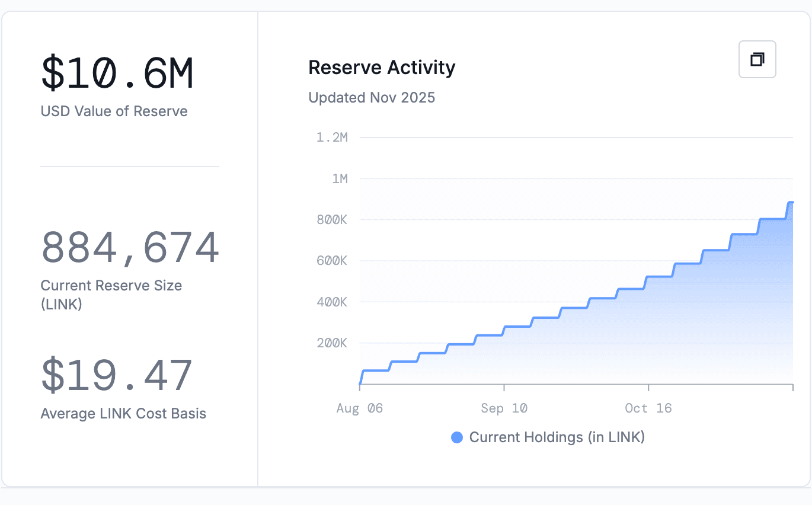This screenshot has width=812, height=505.
Task: Open the Updated Nov 2025 date selector
Action: (x=372, y=98)
